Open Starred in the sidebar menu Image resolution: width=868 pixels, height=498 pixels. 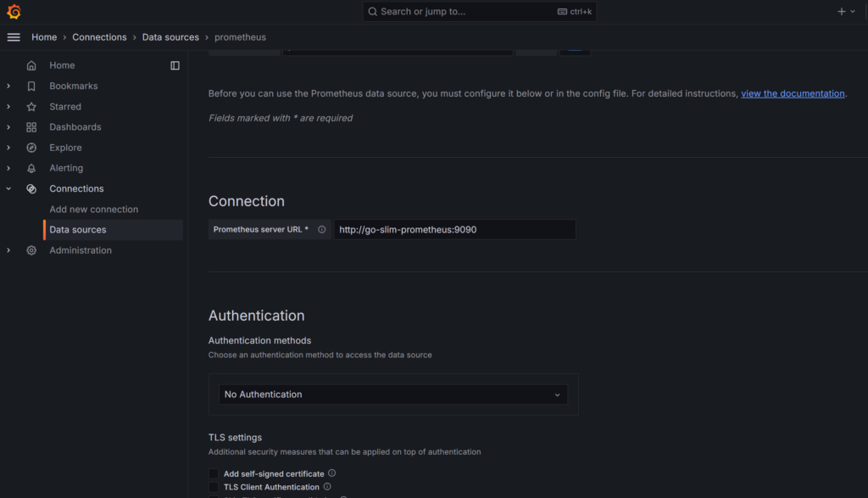pos(65,106)
